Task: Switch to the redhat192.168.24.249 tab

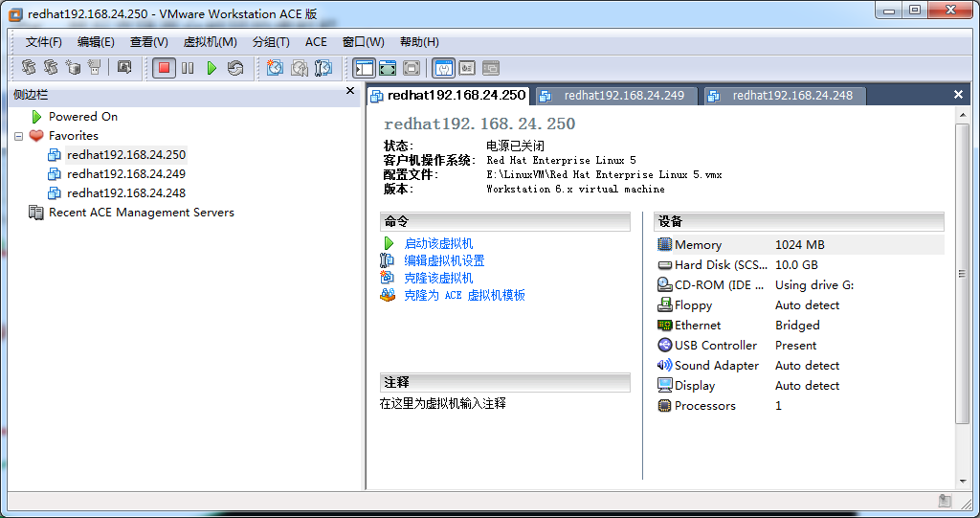Action: 617,96
